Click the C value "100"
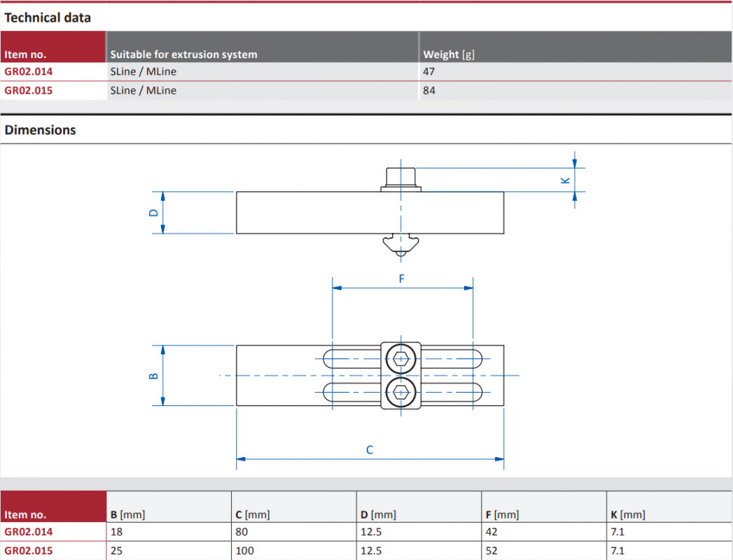Screen dimensions: 733x560 point(245,551)
